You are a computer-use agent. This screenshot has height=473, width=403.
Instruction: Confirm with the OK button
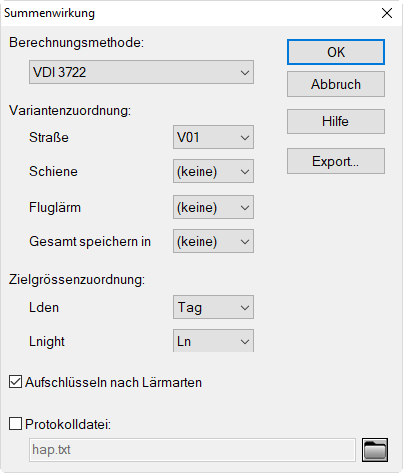pyautogui.click(x=336, y=52)
